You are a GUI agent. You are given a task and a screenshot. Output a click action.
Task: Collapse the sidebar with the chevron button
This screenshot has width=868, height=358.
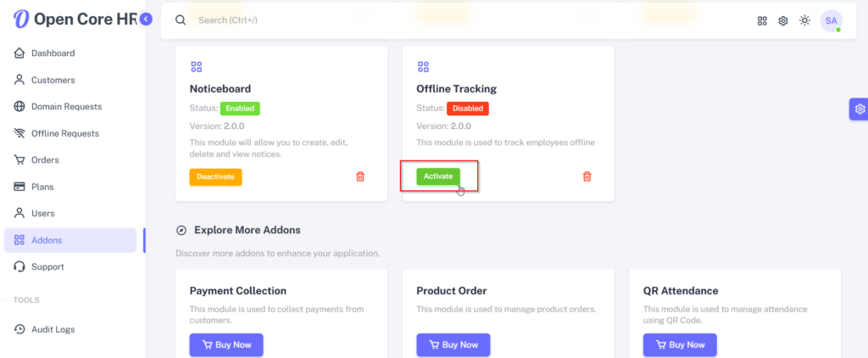pyautogui.click(x=145, y=20)
